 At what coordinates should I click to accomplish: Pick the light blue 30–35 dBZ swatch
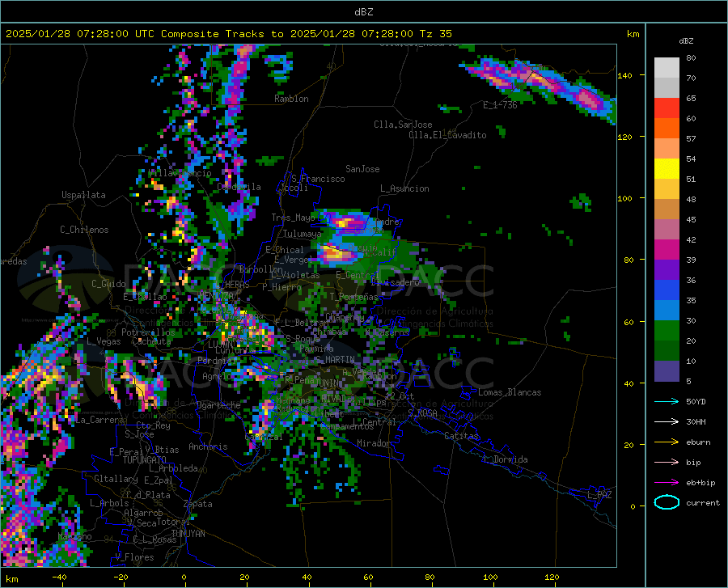tap(667, 310)
